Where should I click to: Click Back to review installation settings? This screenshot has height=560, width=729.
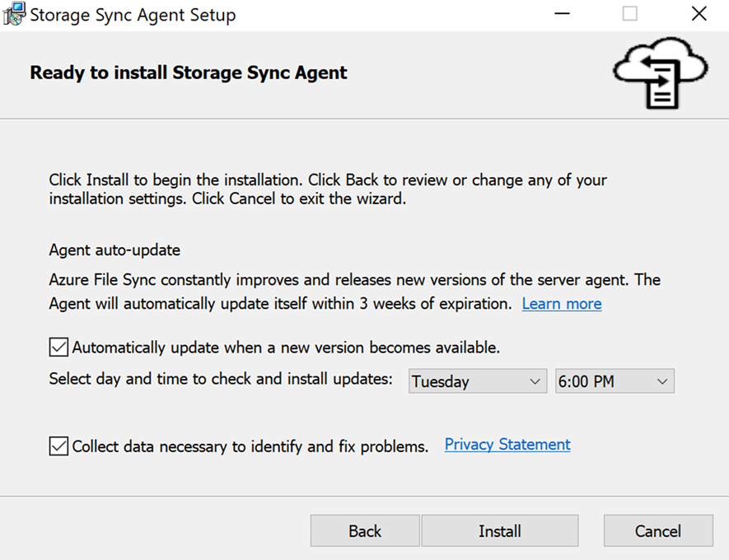364,530
